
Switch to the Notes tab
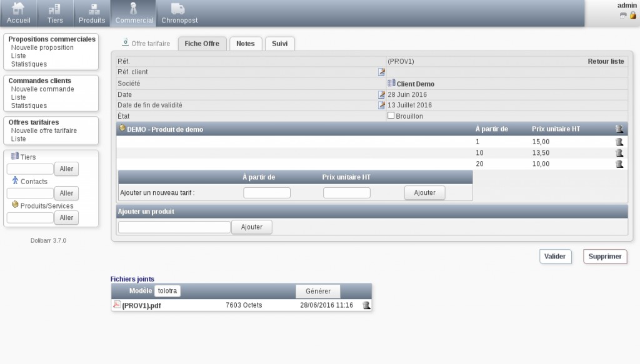245,44
